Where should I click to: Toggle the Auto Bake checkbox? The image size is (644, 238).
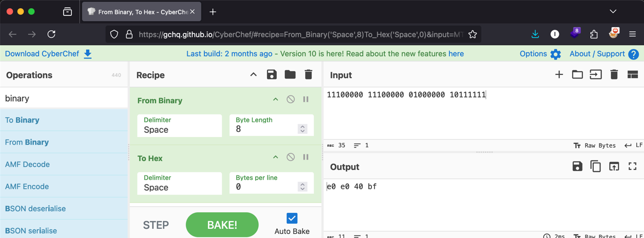(x=292, y=218)
